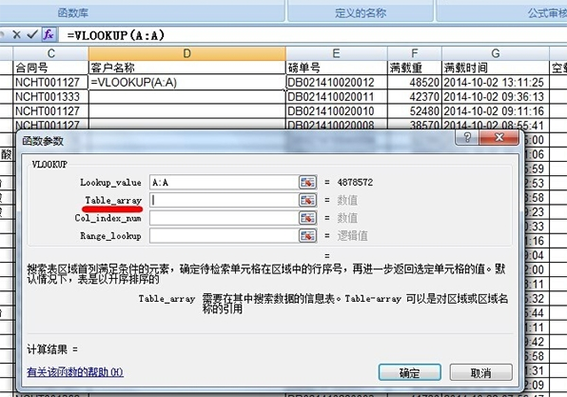Viewport: 567px width, 397px height.
Task: Collapse dialog via Lookup_value range selector icon
Action: click(x=308, y=183)
